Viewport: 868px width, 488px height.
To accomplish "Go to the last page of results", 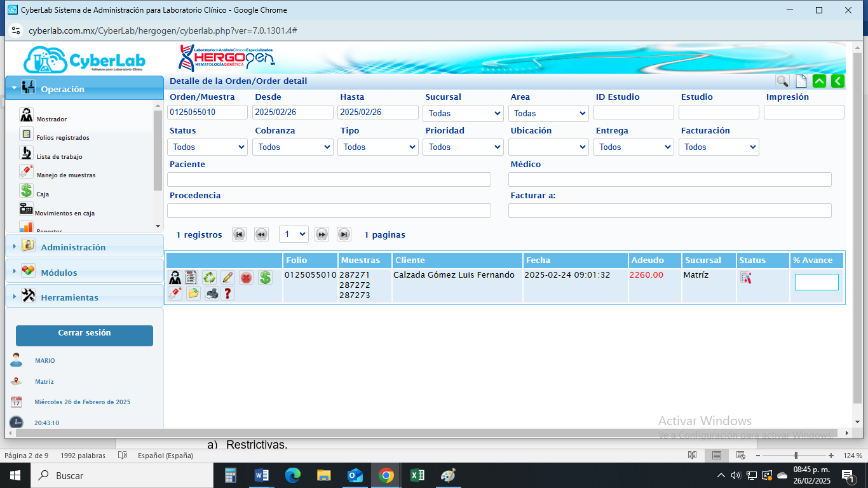I will (x=344, y=234).
